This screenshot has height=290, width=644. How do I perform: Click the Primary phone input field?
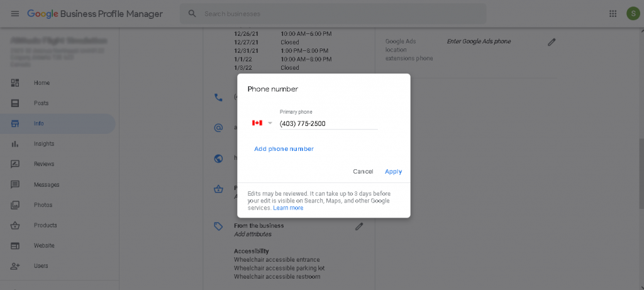click(328, 124)
